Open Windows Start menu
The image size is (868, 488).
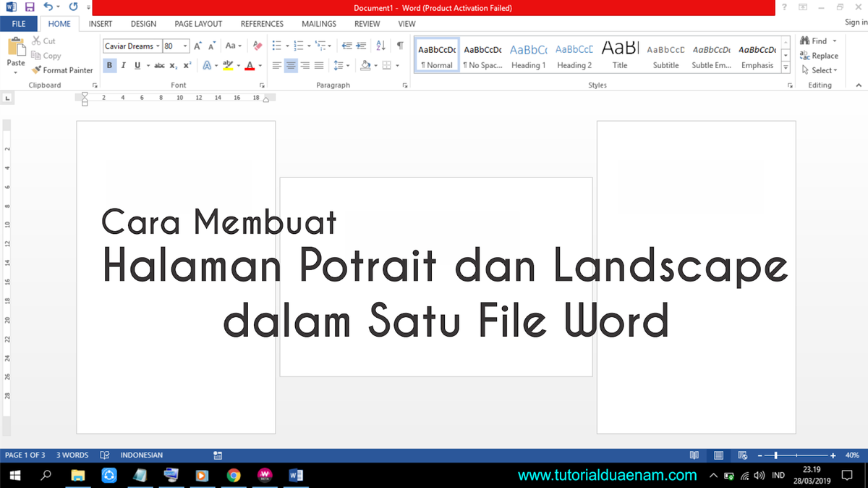point(14,476)
